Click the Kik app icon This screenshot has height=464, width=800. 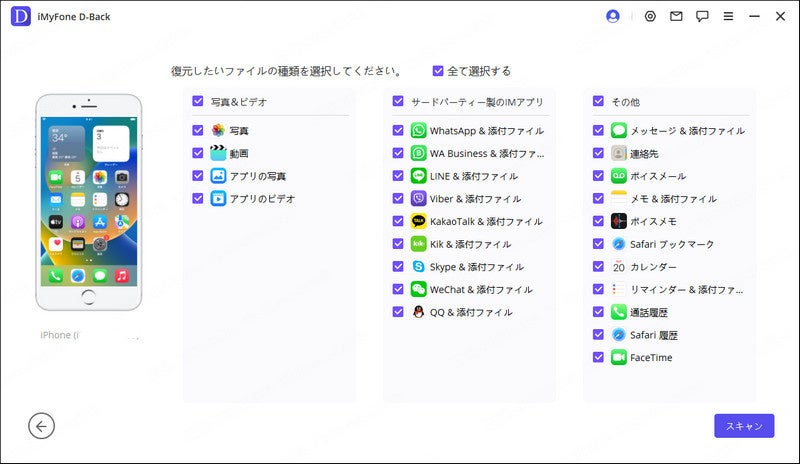[x=418, y=243]
